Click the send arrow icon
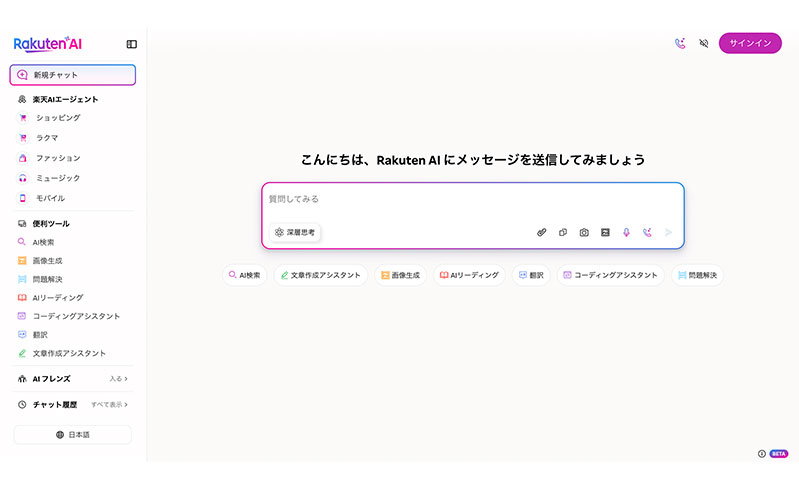The height and width of the screenshot is (489, 799). pos(669,232)
